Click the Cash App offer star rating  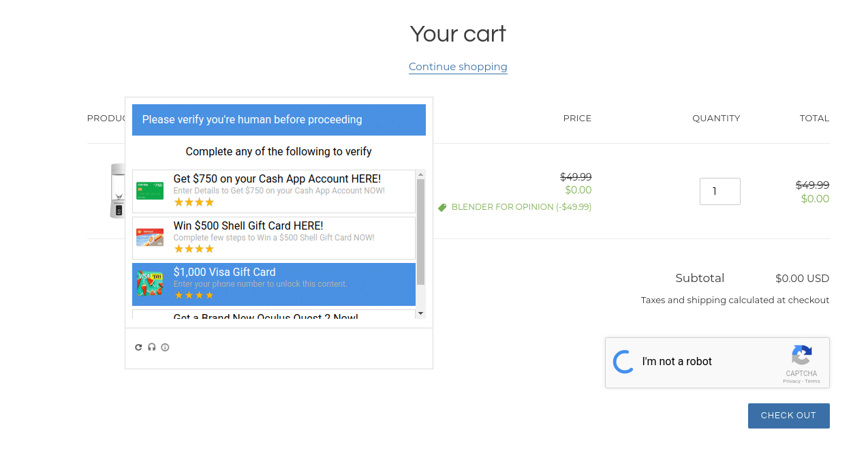pyautogui.click(x=193, y=202)
